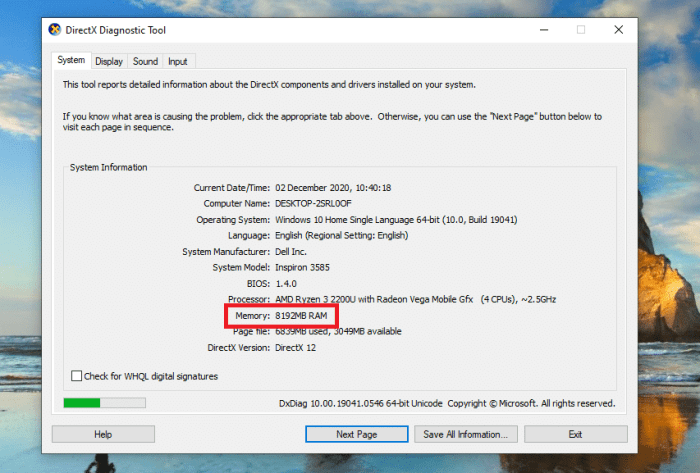
Task: Click Save All Information button
Action: [x=466, y=434]
